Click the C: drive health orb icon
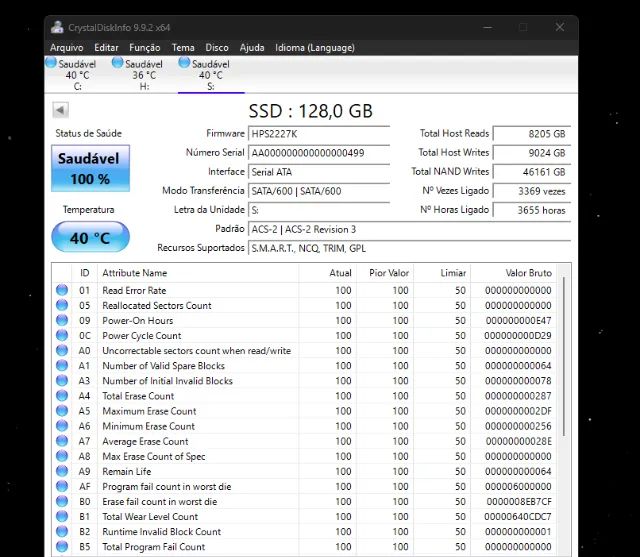 [51, 62]
